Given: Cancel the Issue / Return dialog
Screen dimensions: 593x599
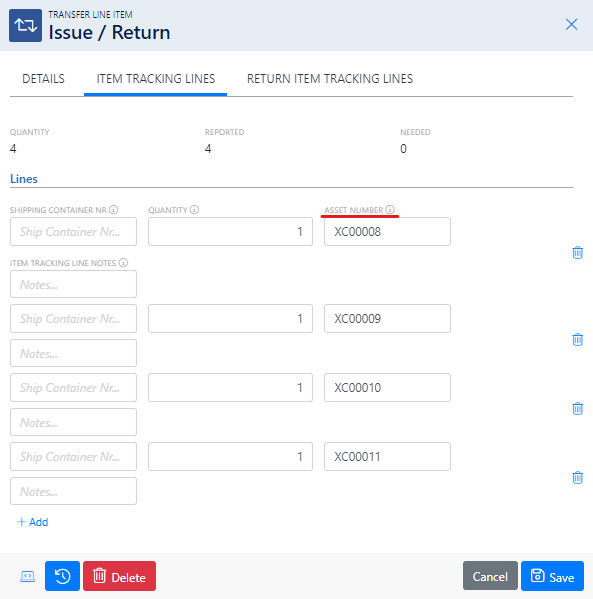Looking at the screenshot, I should point(490,576).
